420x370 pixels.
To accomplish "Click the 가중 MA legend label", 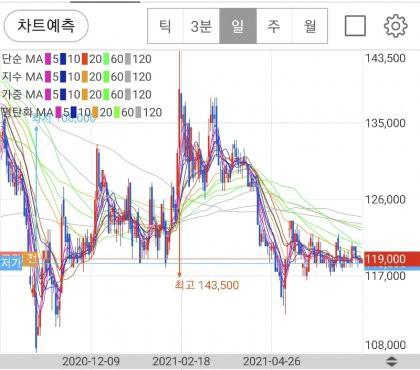I will tap(22, 94).
